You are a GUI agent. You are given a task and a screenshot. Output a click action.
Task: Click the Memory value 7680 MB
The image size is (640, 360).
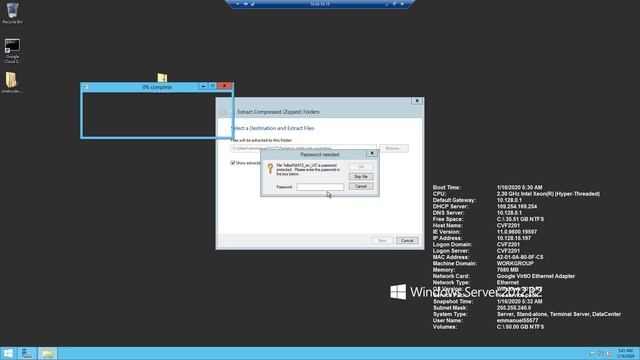pyautogui.click(x=507, y=270)
